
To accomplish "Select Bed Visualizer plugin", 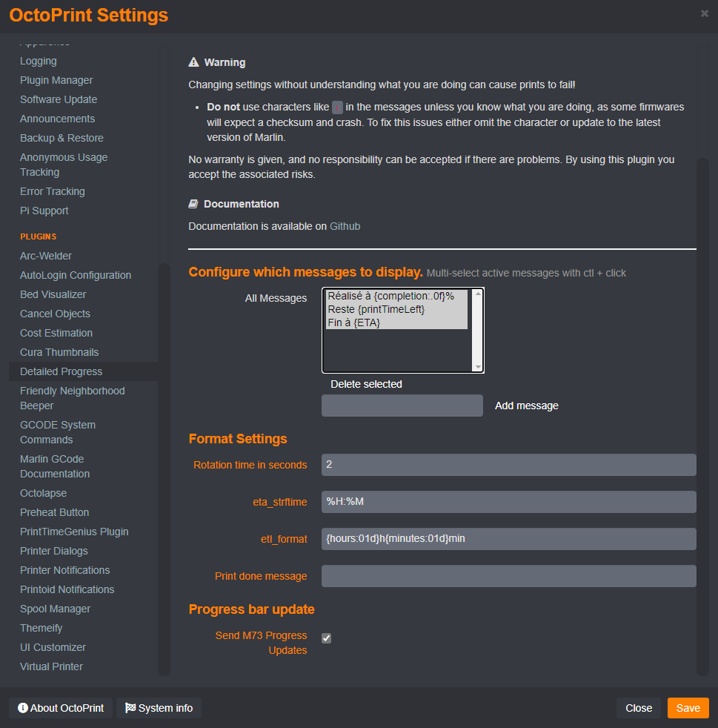I will pyautogui.click(x=53, y=294).
